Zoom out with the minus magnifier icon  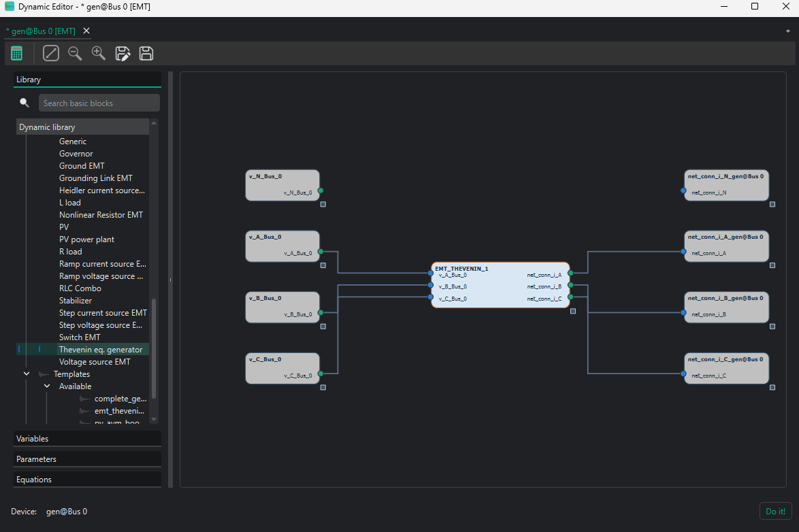(75, 53)
